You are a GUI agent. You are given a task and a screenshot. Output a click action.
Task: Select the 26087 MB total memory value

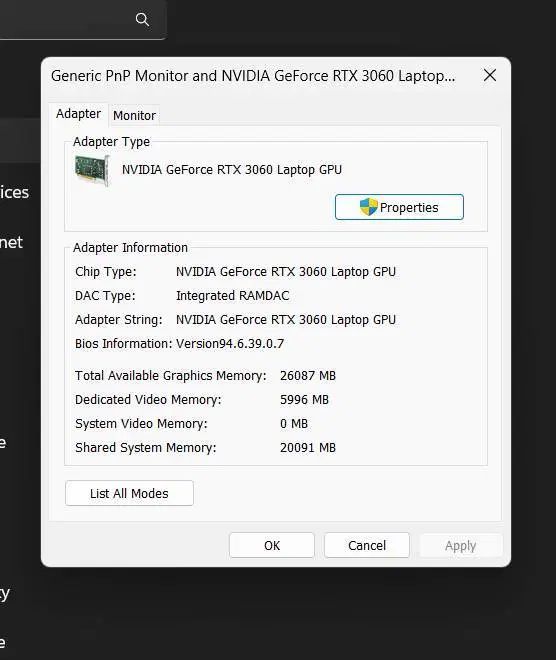308,375
